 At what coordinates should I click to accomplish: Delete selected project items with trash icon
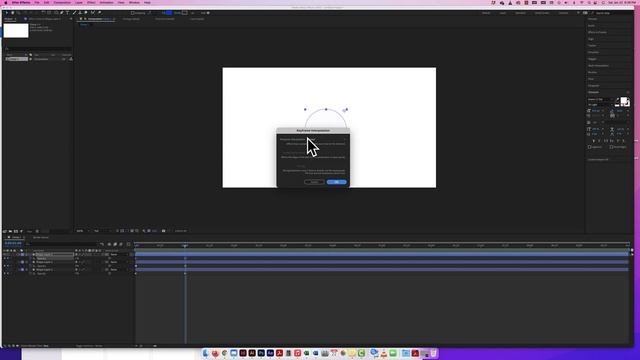pyautogui.click(x=37, y=231)
